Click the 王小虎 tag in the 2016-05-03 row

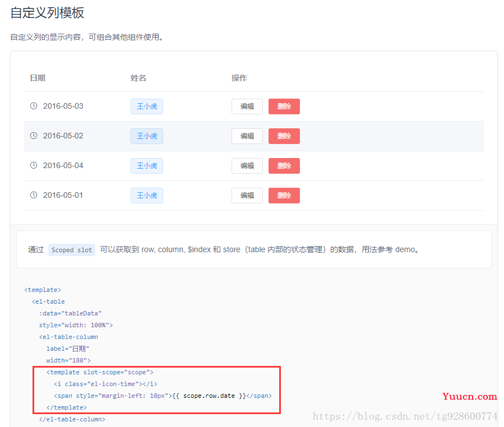(147, 106)
